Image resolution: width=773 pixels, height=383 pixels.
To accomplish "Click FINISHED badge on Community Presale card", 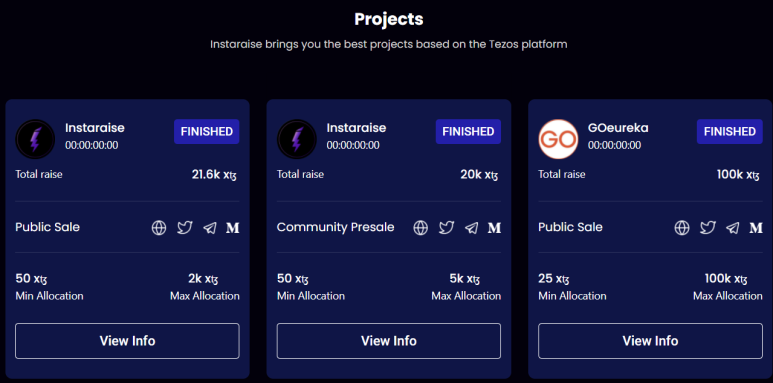I will pos(468,132).
